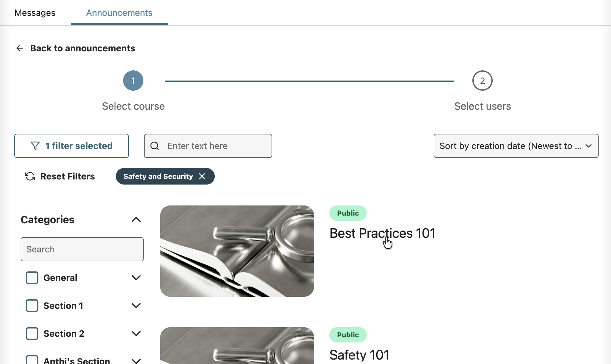Click the funnel filter icon
Viewport: 611px width, 364px height.
(x=35, y=146)
